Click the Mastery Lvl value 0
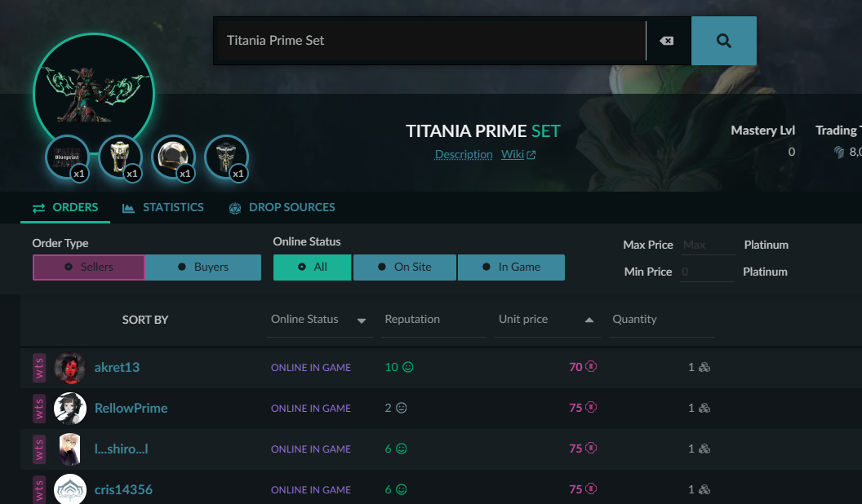This screenshot has width=862, height=504. coord(792,152)
